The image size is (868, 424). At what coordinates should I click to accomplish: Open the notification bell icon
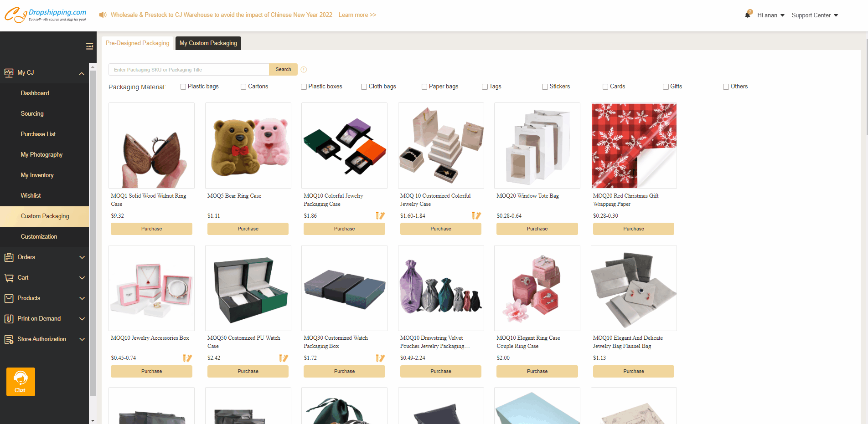point(748,15)
